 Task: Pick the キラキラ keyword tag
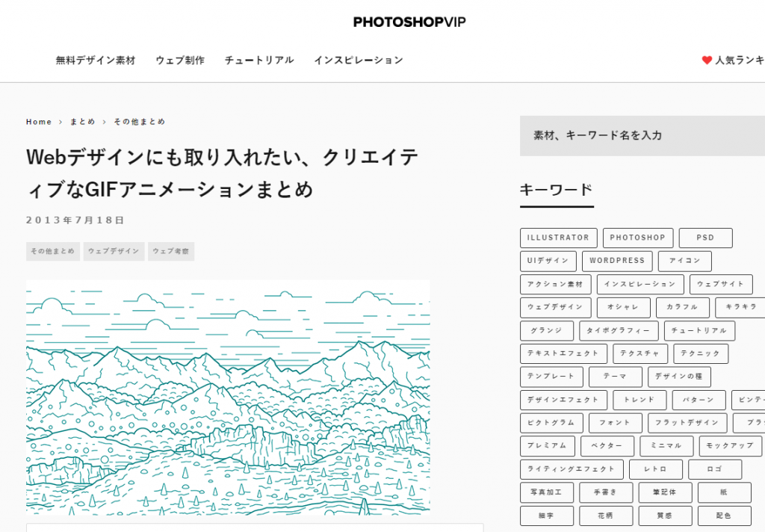(x=741, y=307)
